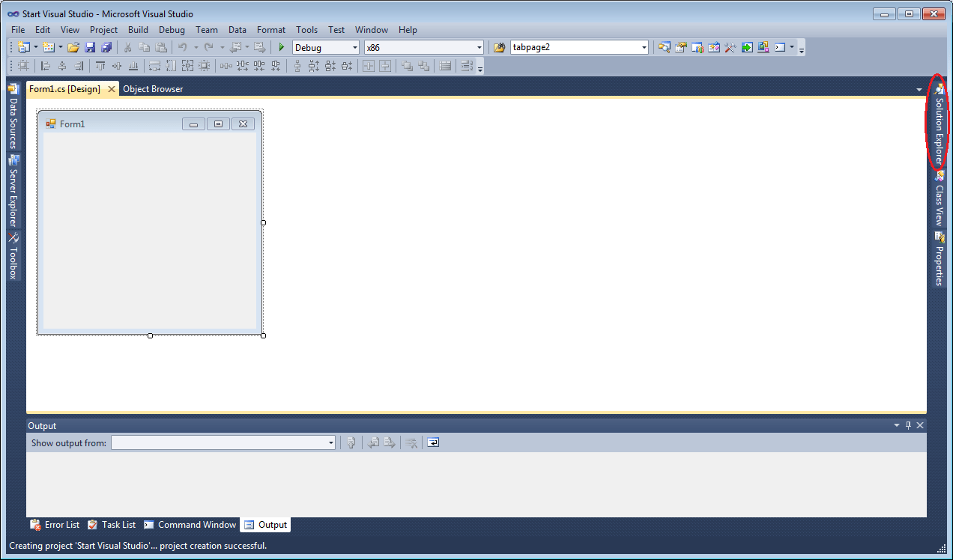Open the Project menu

click(104, 30)
